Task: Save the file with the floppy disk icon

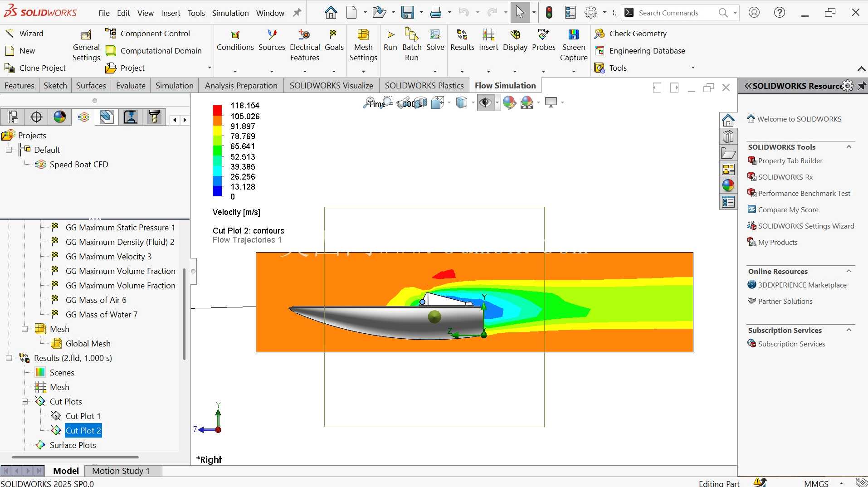Action: click(407, 13)
